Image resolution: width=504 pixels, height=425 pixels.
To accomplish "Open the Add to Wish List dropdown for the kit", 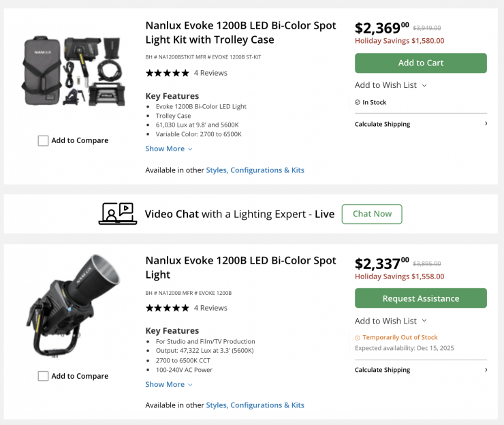I will 390,85.
